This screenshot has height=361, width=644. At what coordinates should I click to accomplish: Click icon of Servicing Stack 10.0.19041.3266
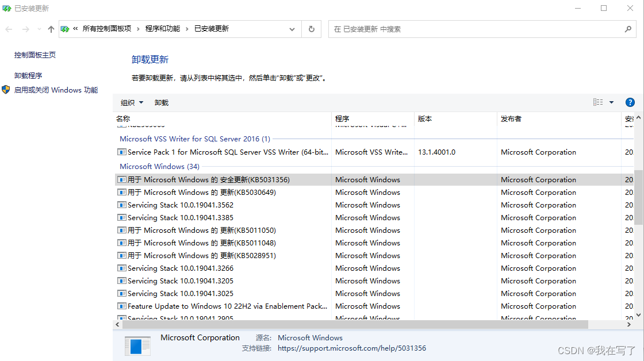point(121,268)
